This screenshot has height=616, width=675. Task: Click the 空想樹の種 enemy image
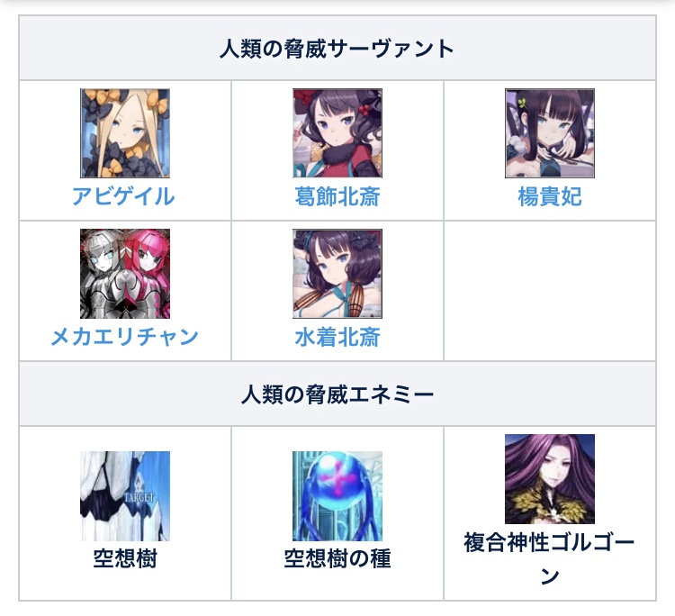tap(337, 496)
